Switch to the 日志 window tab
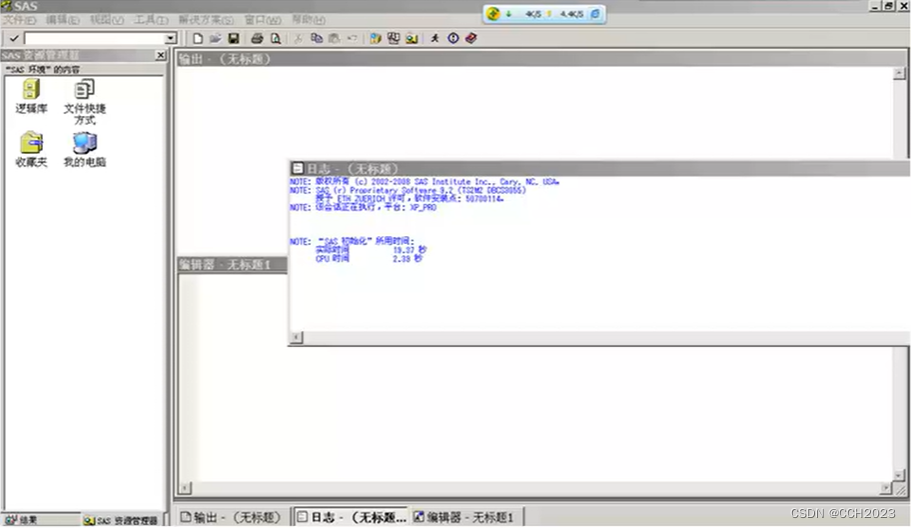This screenshot has height=528, width=911. click(x=351, y=516)
